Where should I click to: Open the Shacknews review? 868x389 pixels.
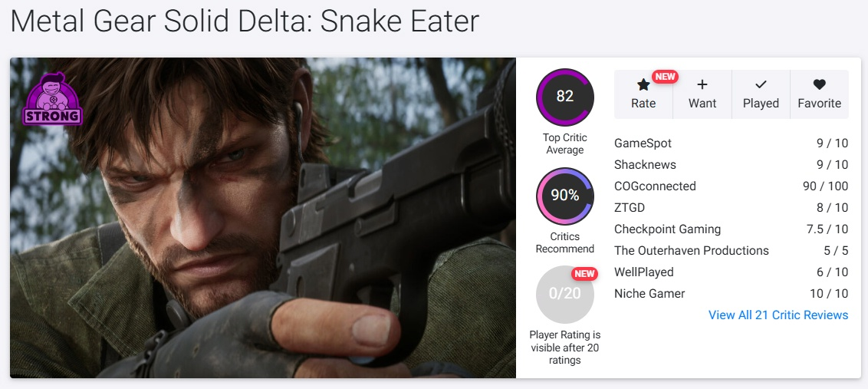[645, 165]
